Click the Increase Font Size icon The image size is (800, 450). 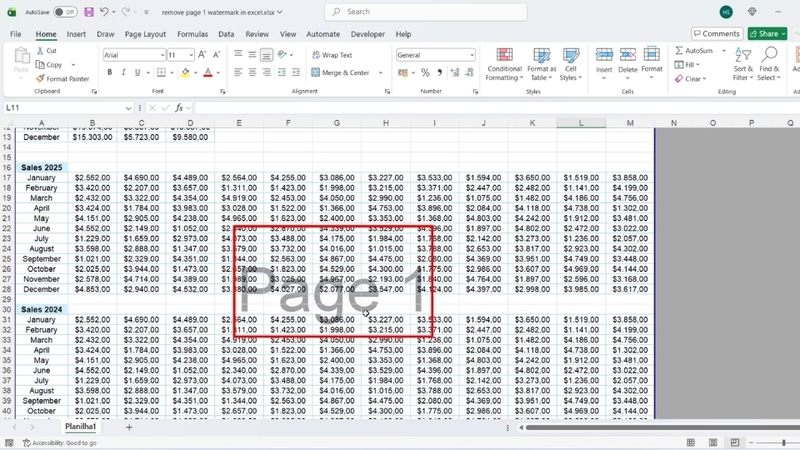coord(202,55)
